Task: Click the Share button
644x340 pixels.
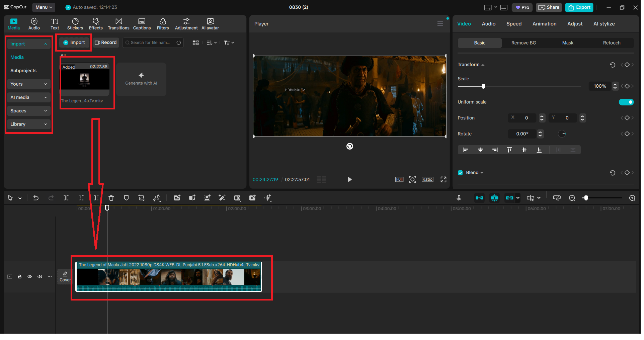Action: pos(549,7)
